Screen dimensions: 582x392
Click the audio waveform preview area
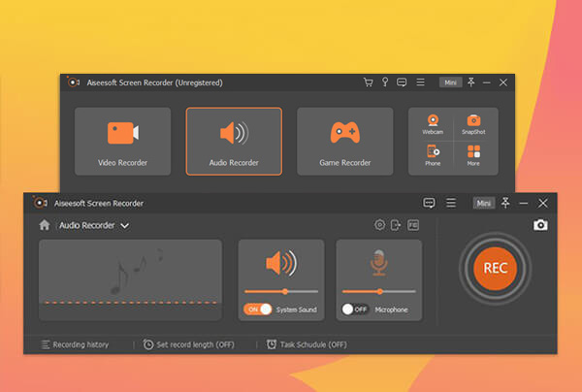pyautogui.click(x=130, y=279)
